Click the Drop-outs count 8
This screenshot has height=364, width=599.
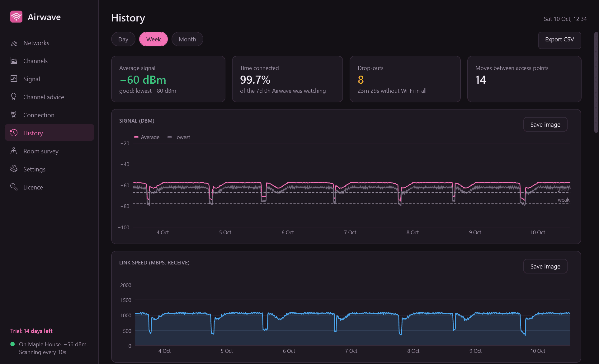pos(361,80)
